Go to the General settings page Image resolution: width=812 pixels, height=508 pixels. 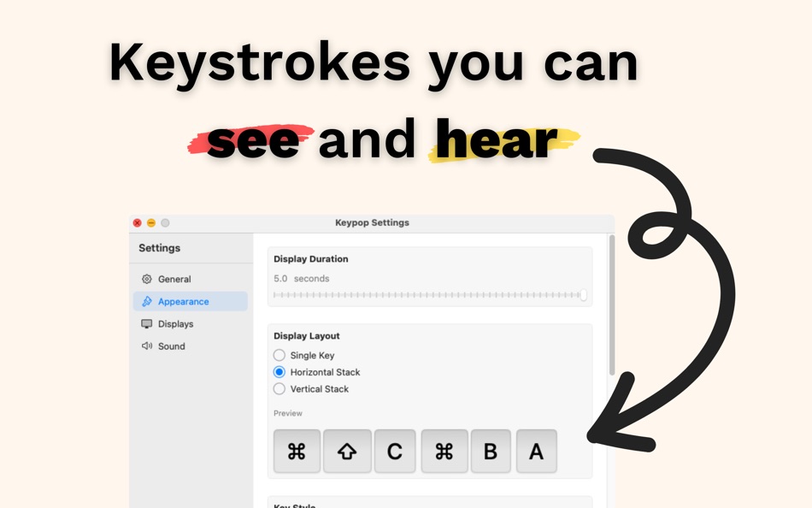click(174, 279)
